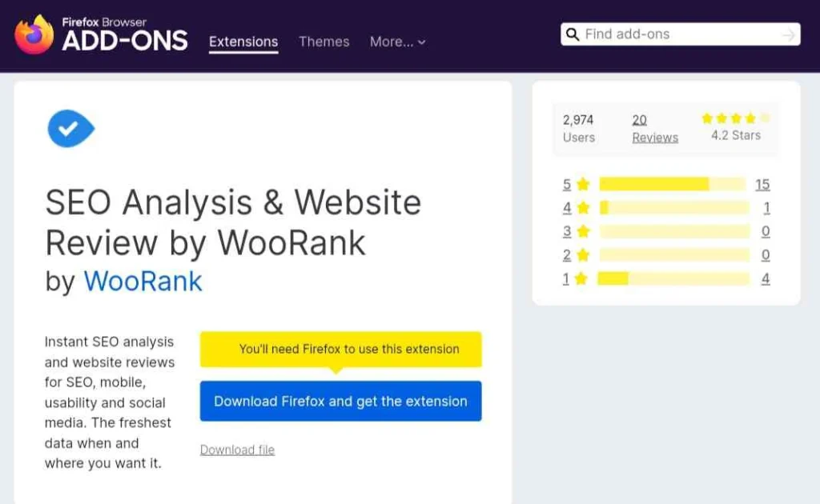Click the star icon in 3-star row
The image size is (820, 504).
pyautogui.click(x=583, y=231)
